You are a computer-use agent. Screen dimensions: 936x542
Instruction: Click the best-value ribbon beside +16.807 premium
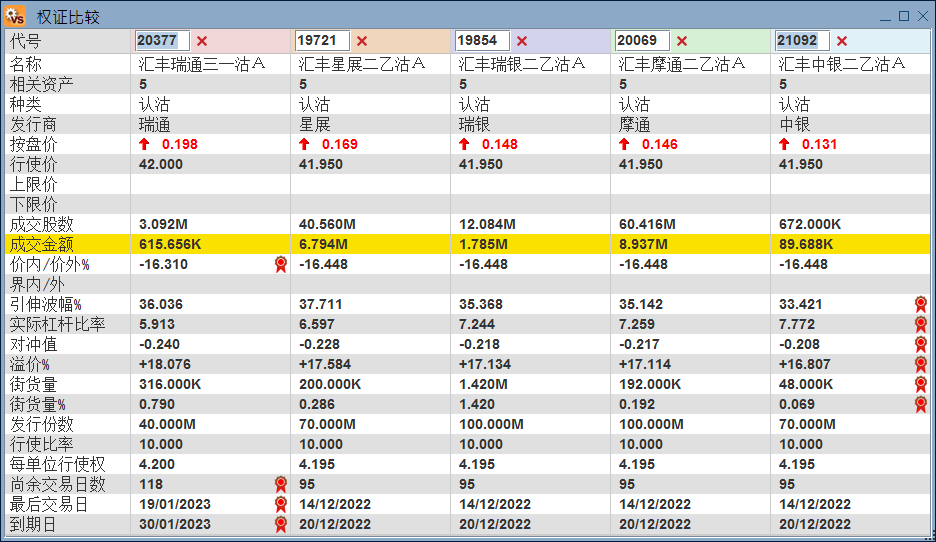click(x=920, y=364)
